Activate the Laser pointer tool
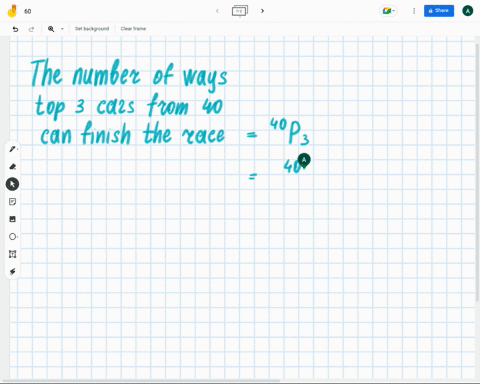480x384 pixels. pyautogui.click(x=13, y=272)
